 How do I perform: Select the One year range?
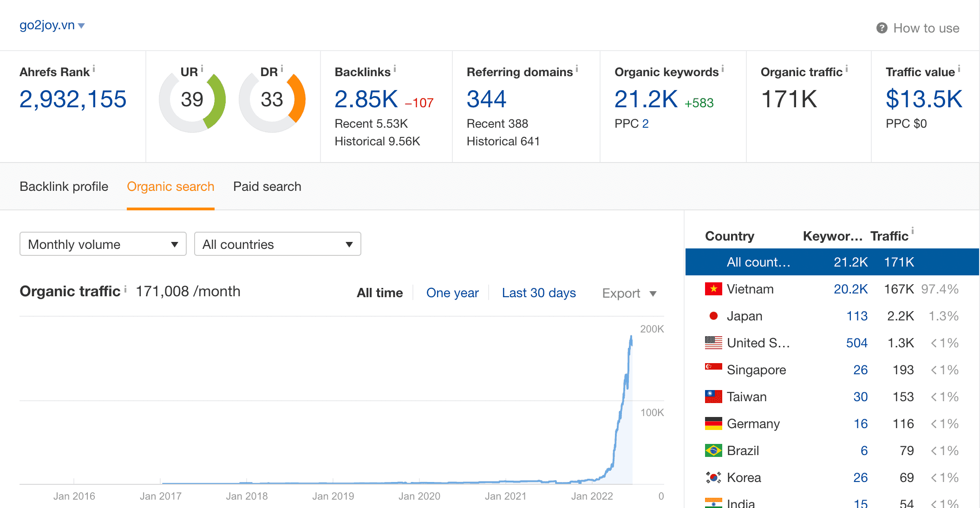pos(452,293)
